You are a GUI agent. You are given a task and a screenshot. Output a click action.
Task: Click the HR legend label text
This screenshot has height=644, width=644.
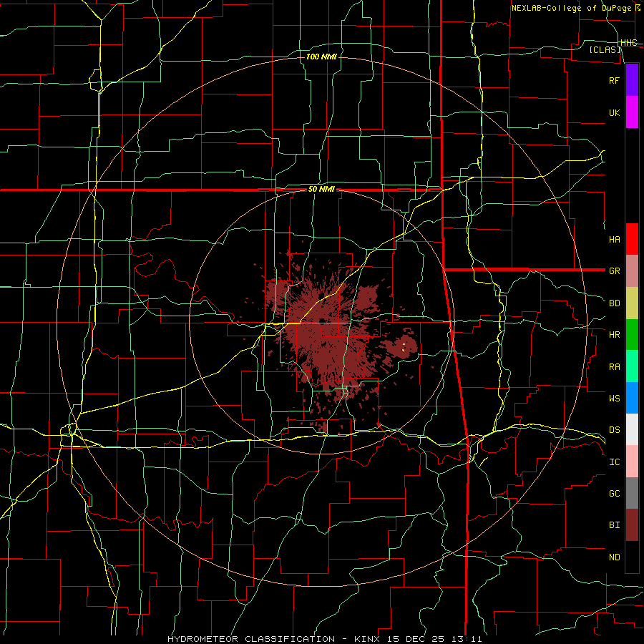[614, 335]
